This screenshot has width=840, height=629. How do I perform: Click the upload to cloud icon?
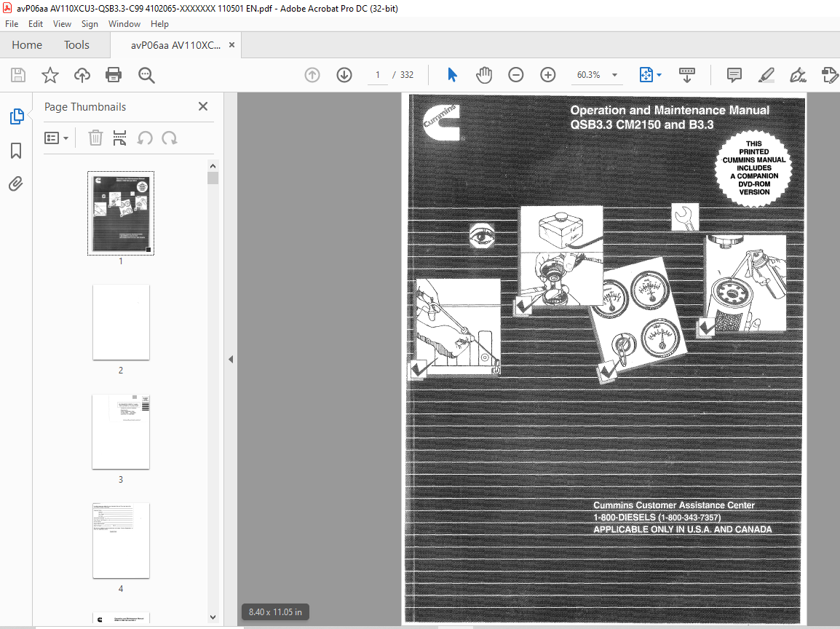click(82, 75)
